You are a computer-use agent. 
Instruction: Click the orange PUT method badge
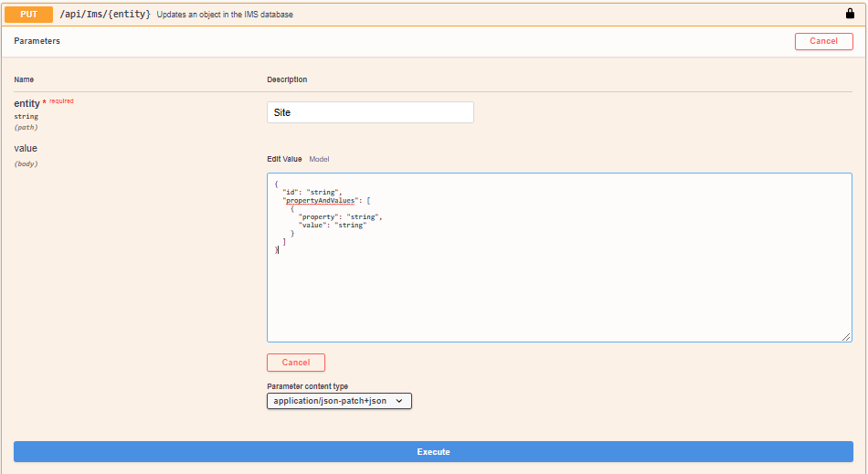(x=28, y=15)
